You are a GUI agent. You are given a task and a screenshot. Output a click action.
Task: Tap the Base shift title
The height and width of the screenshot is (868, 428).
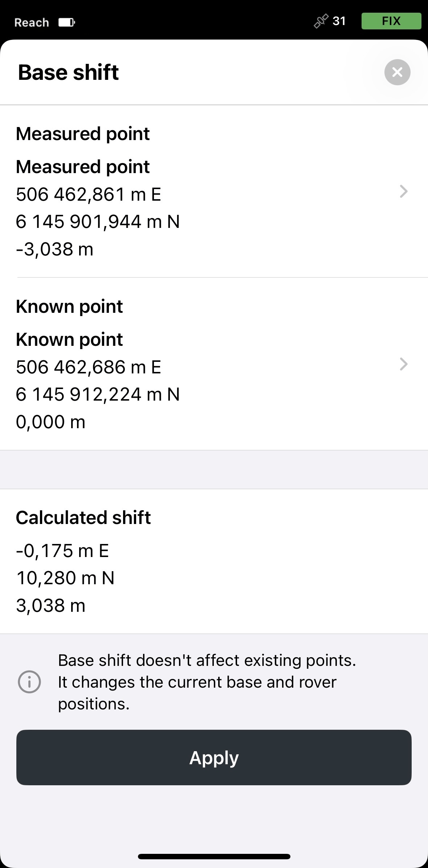click(x=68, y=72)
